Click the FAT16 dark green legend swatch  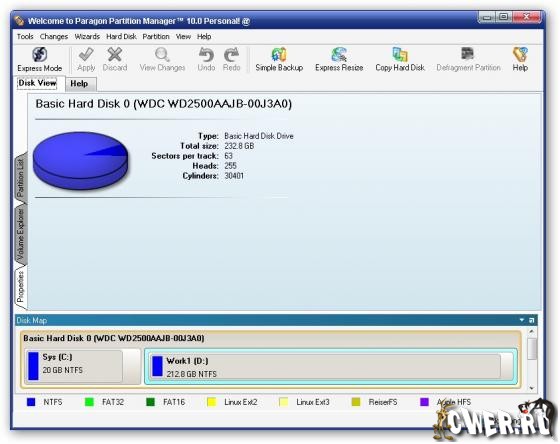[x=150, y=402]
